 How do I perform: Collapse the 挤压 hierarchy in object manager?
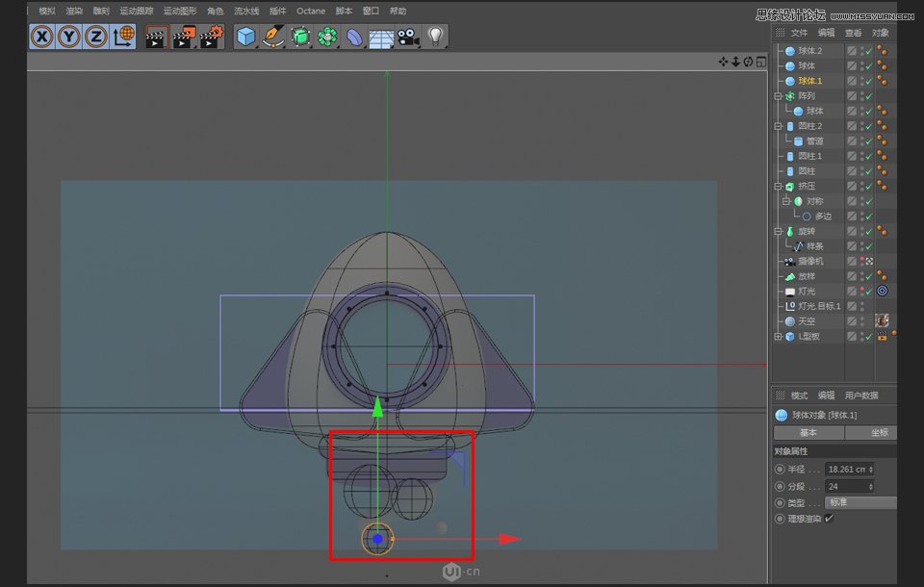(x=778, y=184)
